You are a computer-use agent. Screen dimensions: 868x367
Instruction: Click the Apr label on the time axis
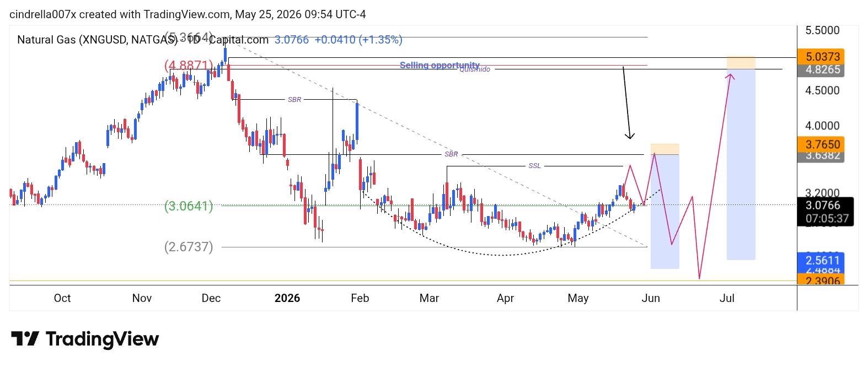(505, 298)
